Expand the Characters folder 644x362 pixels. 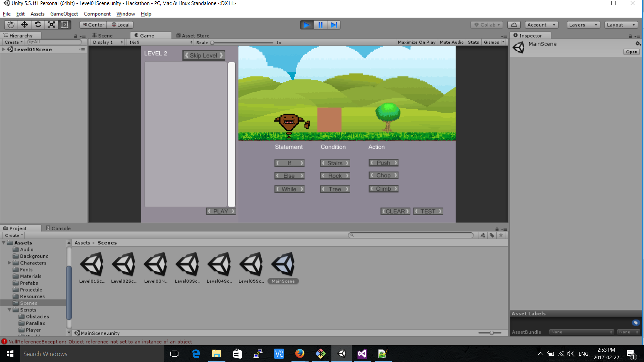click(9, 263)
